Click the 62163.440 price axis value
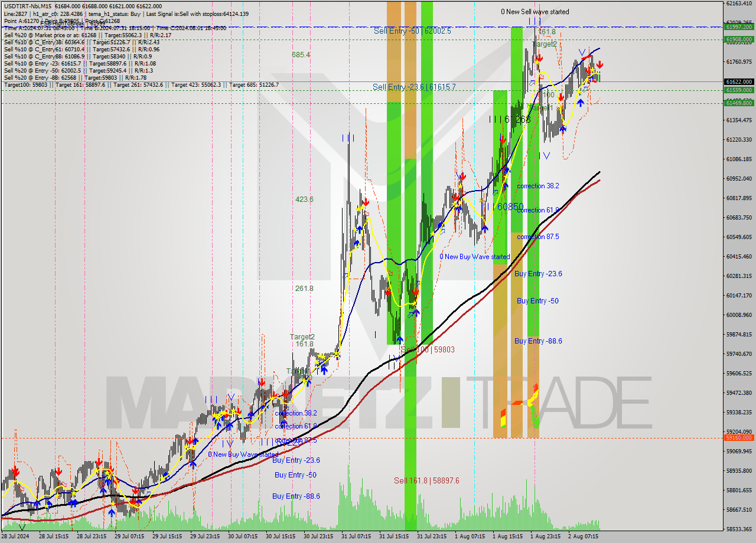This screenshot has height=543, width=756. (x=739, y=4)
